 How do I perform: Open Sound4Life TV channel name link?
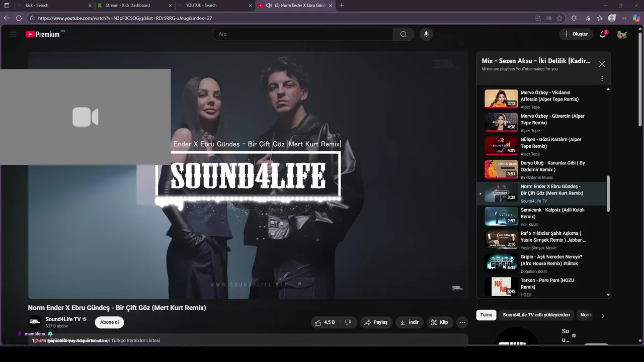coord(63,319)
